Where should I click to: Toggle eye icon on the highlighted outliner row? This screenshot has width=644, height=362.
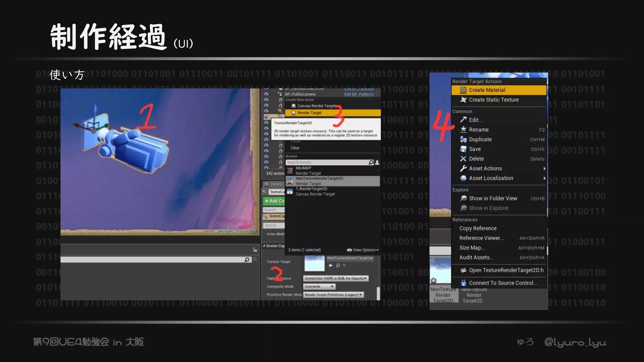tap(266, 117)
